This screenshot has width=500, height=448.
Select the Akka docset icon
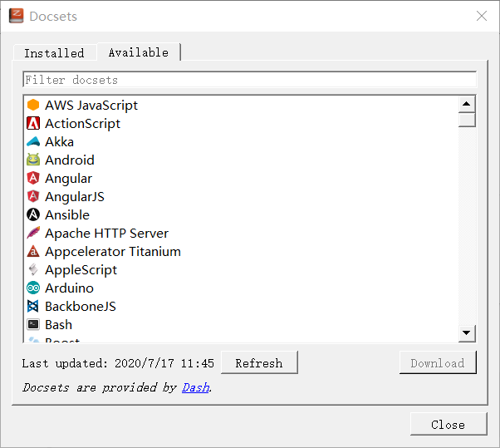(33, 142)
